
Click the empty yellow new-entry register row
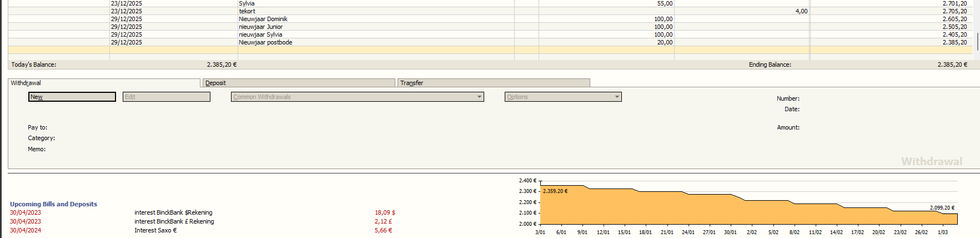490,50
